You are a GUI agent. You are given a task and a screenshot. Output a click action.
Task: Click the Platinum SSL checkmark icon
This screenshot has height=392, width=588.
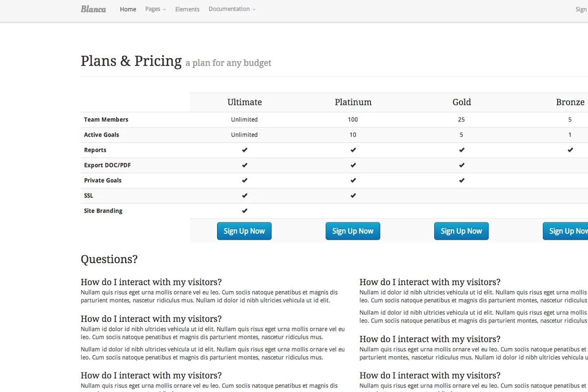click(353, 196)
